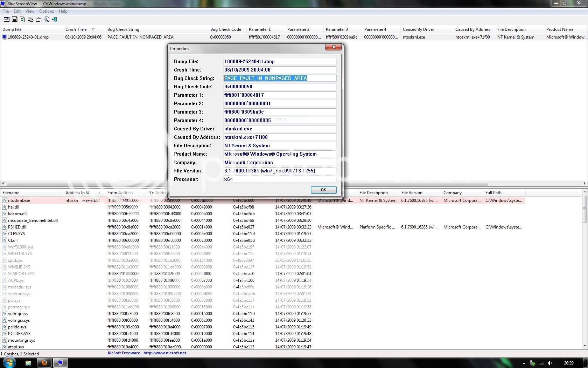Open Properties via toolbar icon
588x368 pixels.
point(38,20)
